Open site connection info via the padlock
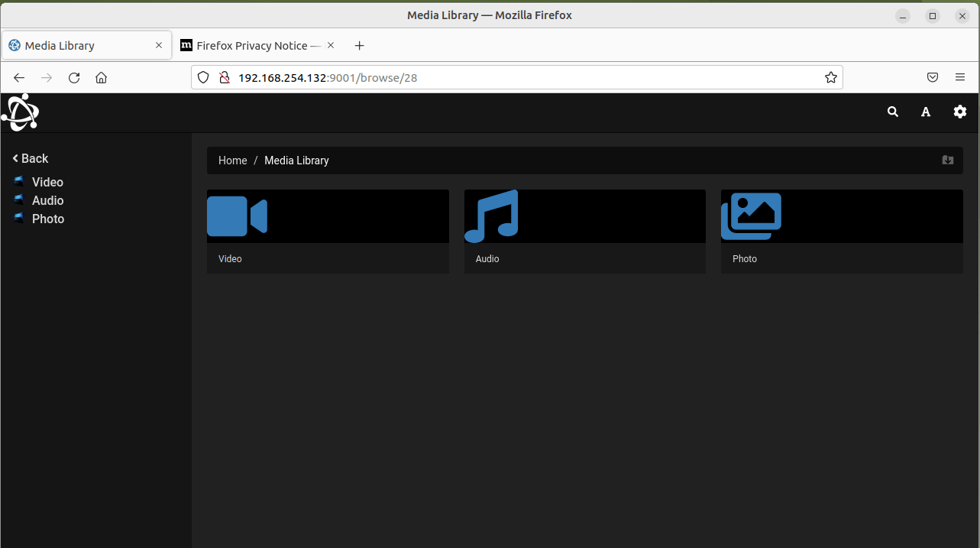This screenshot has height=548, width=980. 224,77
